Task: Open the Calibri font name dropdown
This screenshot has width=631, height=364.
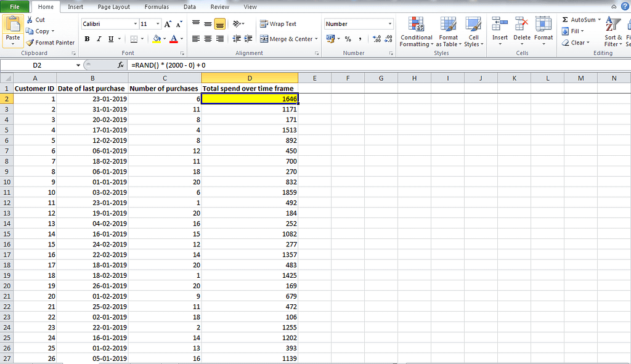Action: tap(136, 24)
